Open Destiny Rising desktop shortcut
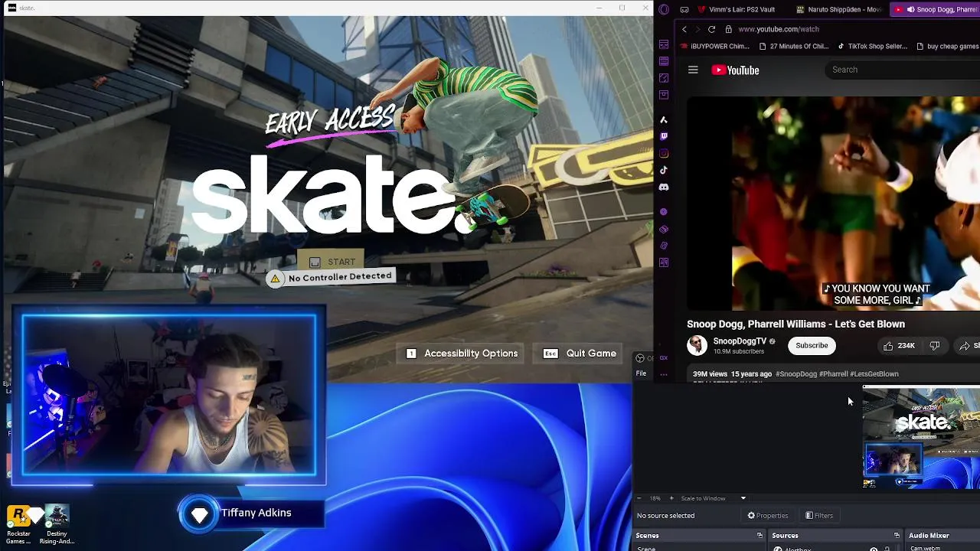 [57, 524]
